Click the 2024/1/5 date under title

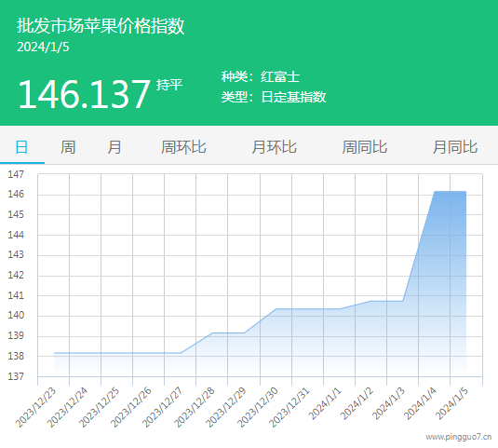click(x=43, y=48)
